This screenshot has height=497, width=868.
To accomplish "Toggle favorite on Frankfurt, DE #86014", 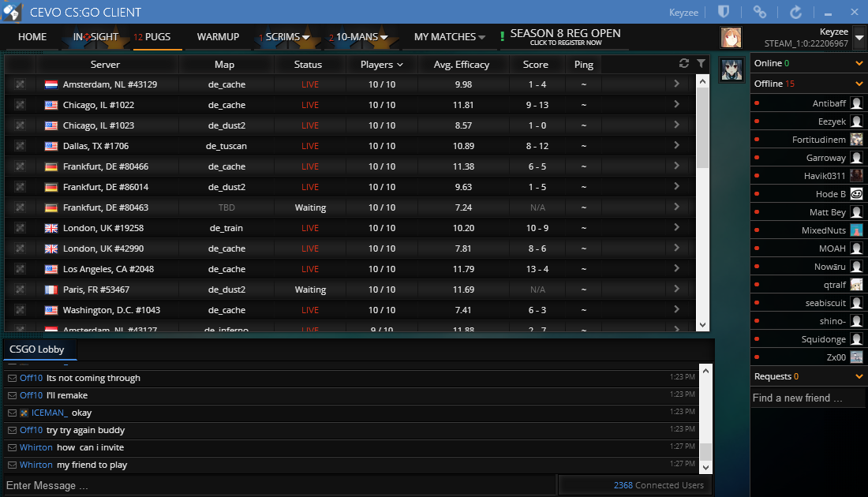I will pos(20,186).
